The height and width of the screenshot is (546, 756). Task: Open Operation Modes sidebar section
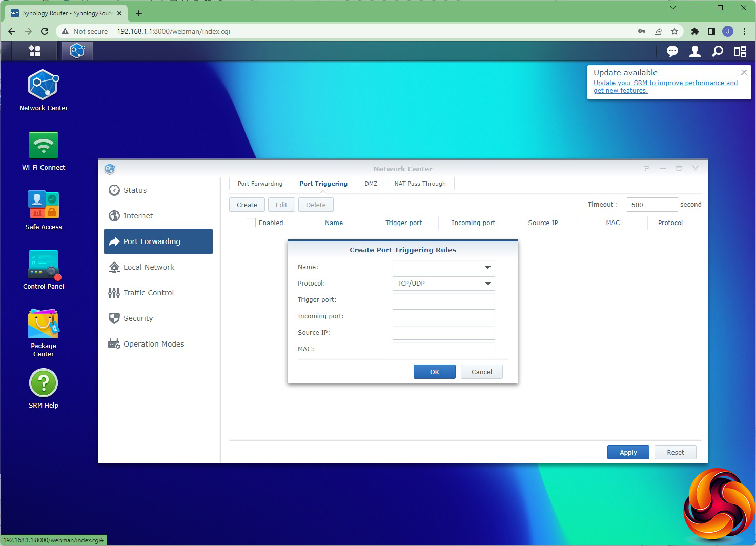(x=158, y=344)
